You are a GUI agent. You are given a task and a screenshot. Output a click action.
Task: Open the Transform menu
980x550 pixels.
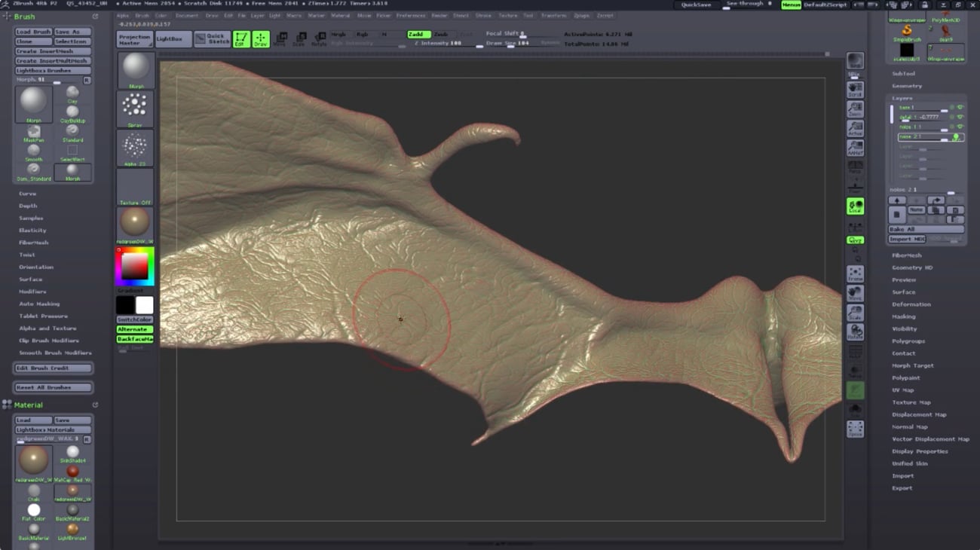coord(553,15)
